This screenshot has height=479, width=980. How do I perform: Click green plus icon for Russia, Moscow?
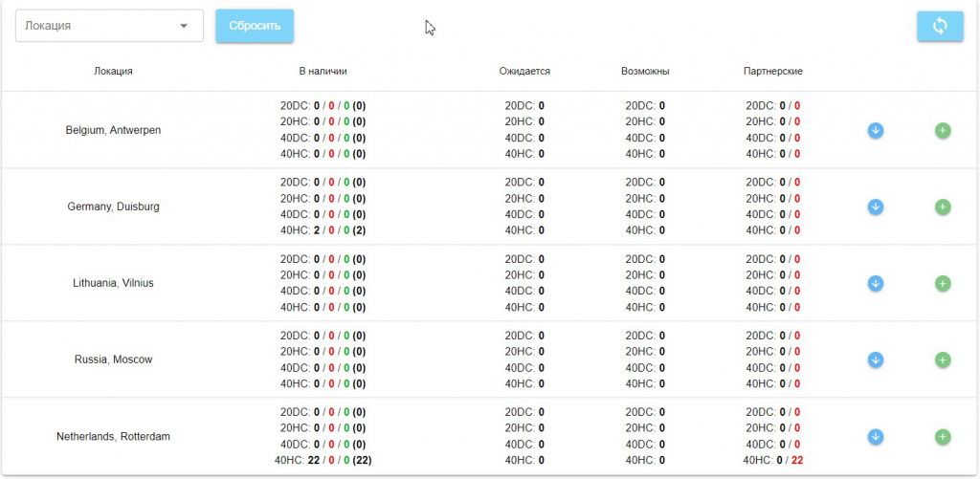point(943,359)
